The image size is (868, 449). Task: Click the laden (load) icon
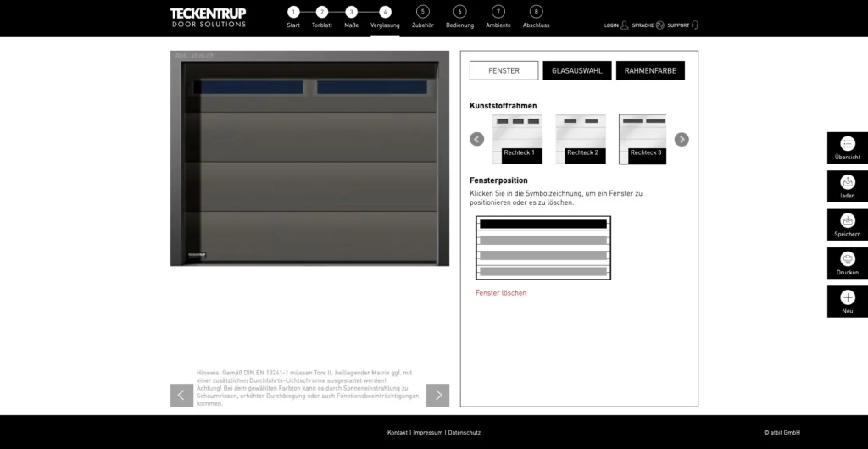click(x=847, y=183)
